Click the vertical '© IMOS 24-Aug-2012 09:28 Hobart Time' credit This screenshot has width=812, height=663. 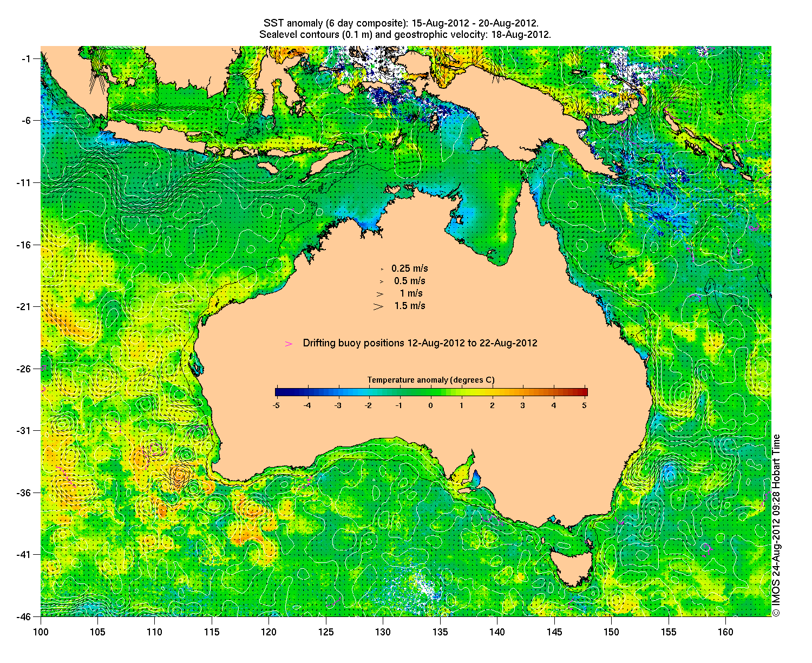(x=776, y=525)
